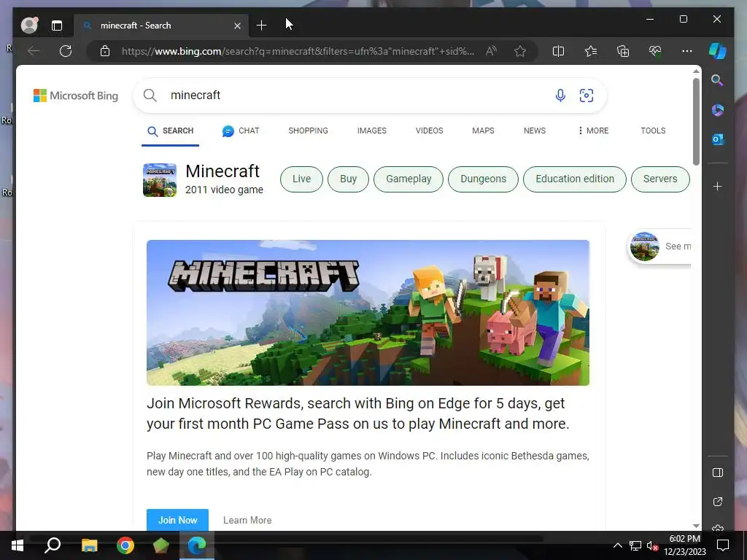Viewport: 747px width, 560px height.
Task: Open visual search camera icon
Action: point(587,96)
